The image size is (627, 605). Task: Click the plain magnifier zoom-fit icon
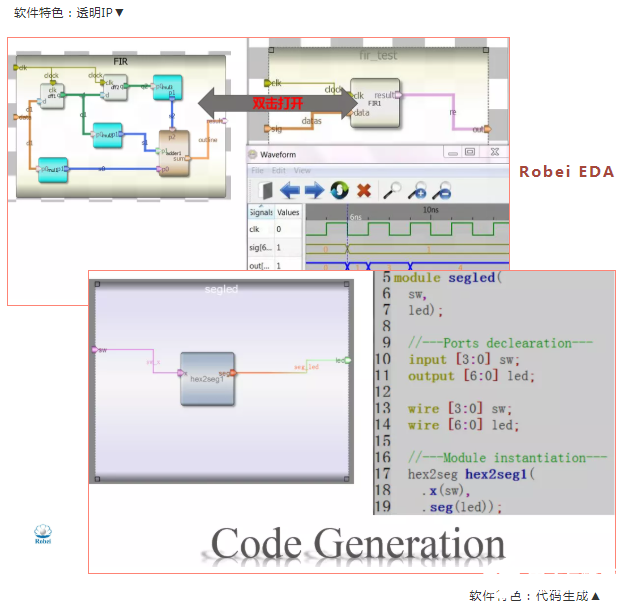click(x=392, y=190)
